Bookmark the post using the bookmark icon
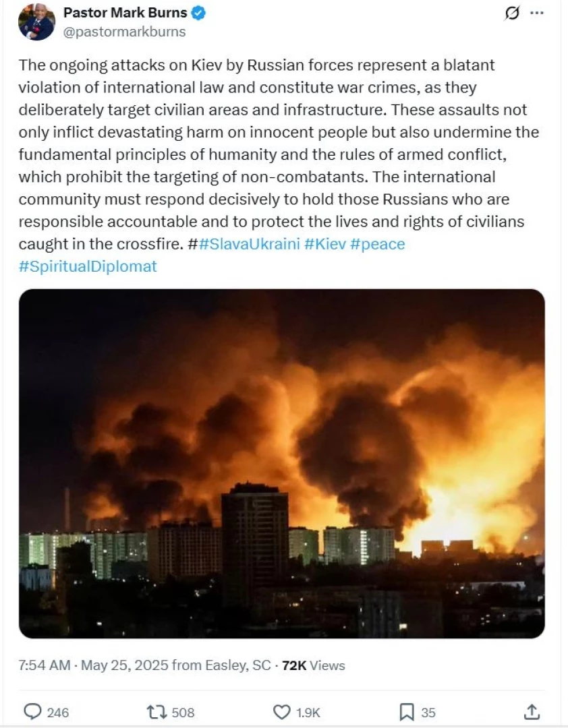Viewport: 568px width, 728px height. (x=407, y=712)
